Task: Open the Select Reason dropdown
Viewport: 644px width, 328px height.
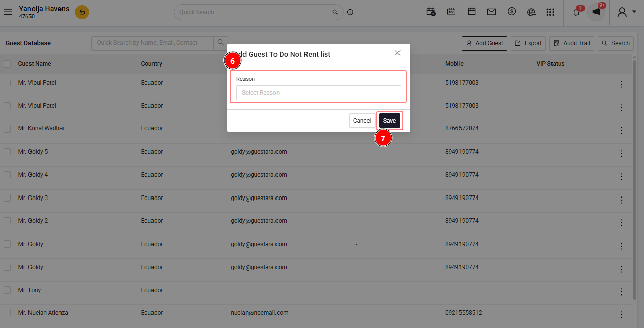Action: [x=319, y=93]
